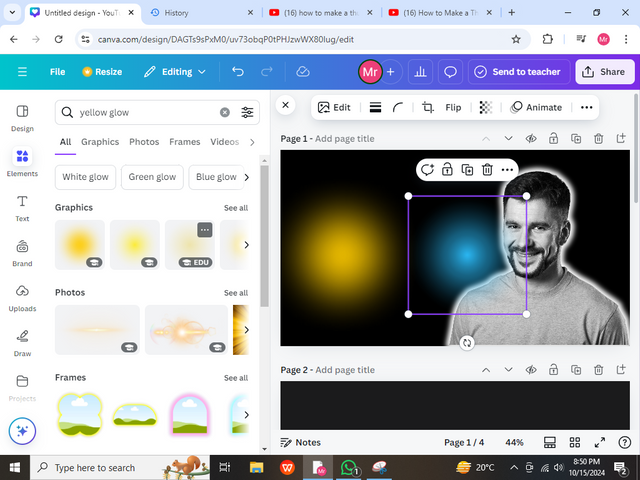
Task: Click the Share button
Action: 605,72
